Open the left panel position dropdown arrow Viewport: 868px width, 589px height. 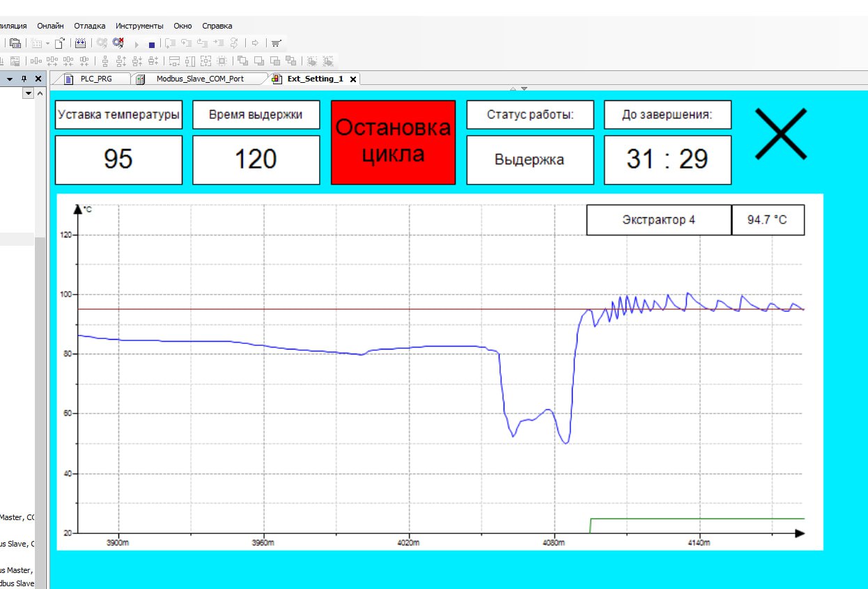coord(10,79)
